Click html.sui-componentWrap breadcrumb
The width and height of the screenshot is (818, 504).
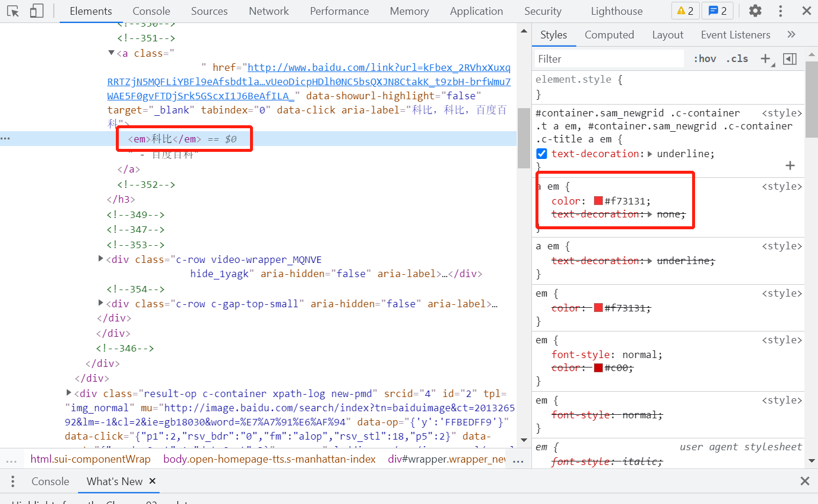[x=91, y=459]
